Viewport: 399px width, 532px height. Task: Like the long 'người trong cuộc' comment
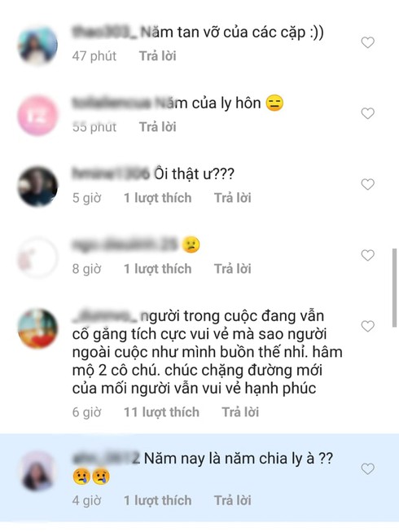[x=367, y=326]
